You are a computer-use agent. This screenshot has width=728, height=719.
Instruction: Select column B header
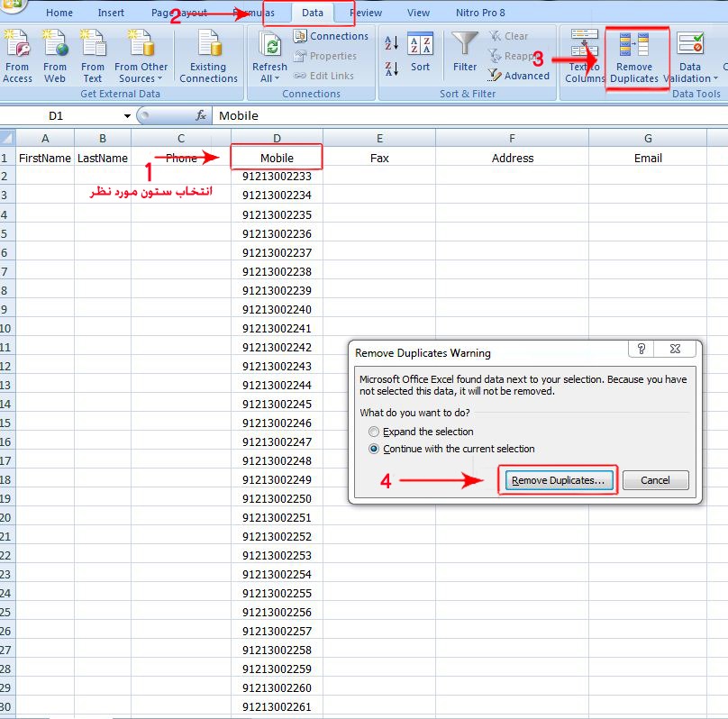click(x=103, y=139)
